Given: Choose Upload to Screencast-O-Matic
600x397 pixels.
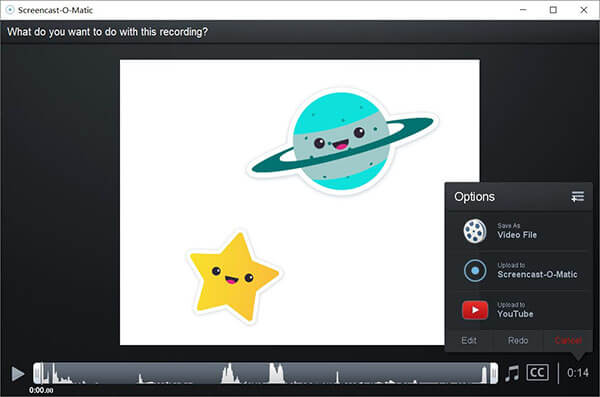Looking at the screenshot, I should pos(518,271).
